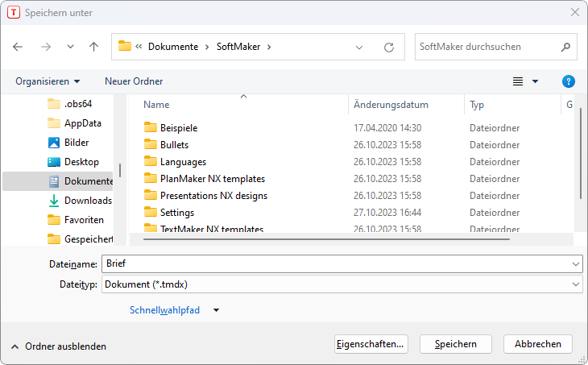588x365 pixels.
Task: Go up one folder level
Action: [x=93, y=47]
